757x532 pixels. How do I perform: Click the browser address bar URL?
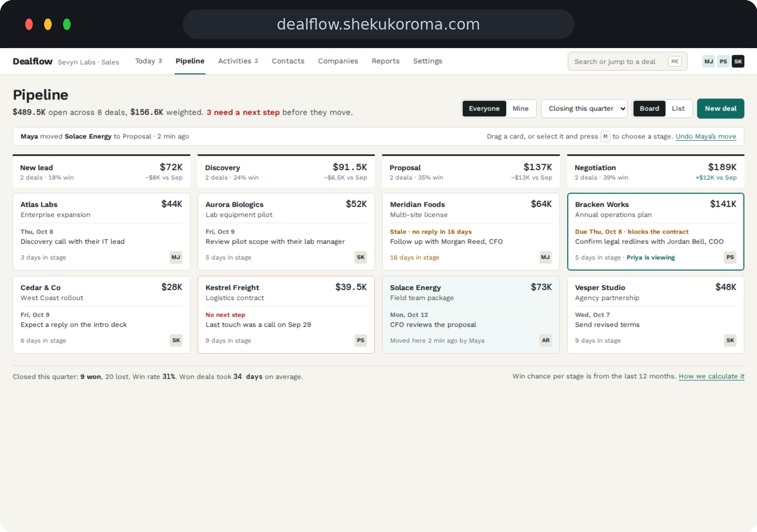378,24
